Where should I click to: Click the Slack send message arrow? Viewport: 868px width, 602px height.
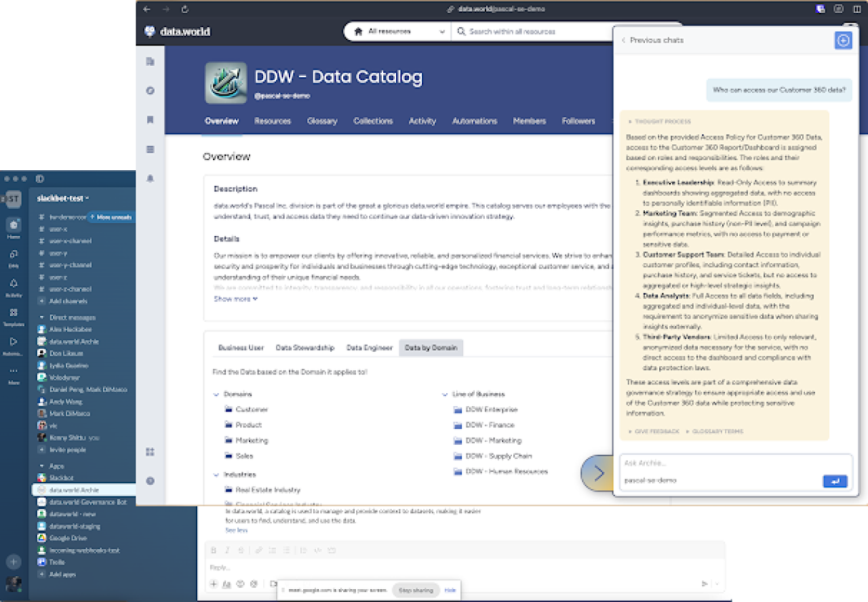pos(705,584)
